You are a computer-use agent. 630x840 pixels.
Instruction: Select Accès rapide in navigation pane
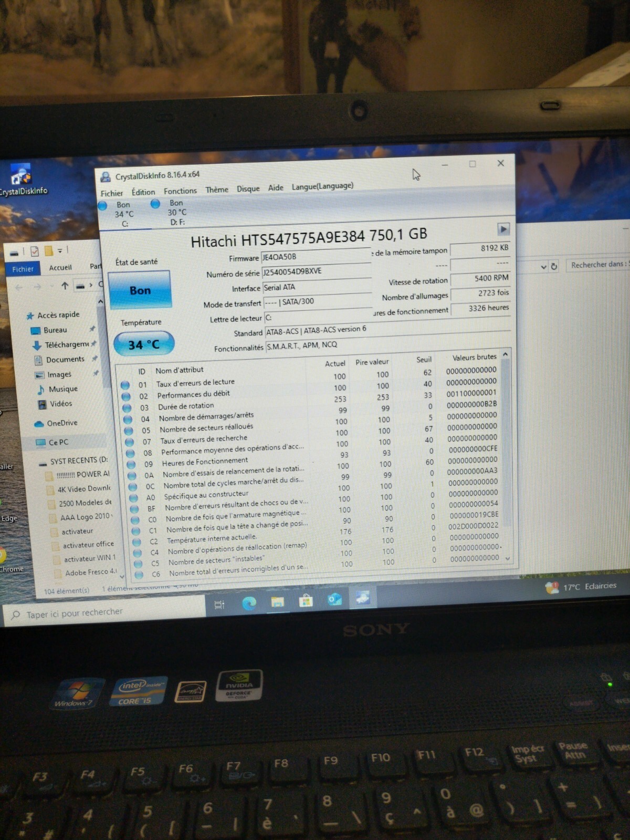[58, 315]
